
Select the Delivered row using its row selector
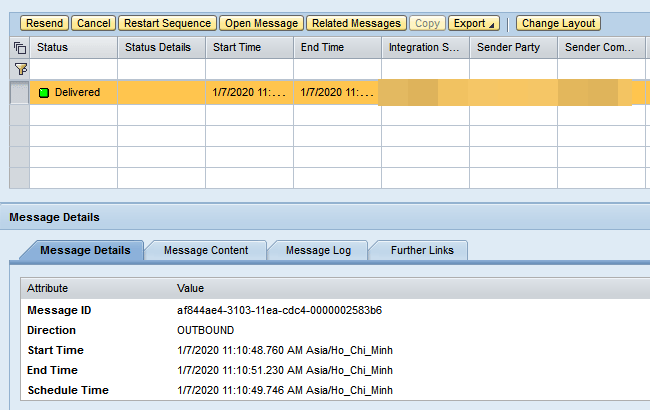pyautogui.click(x=19, y=93)
